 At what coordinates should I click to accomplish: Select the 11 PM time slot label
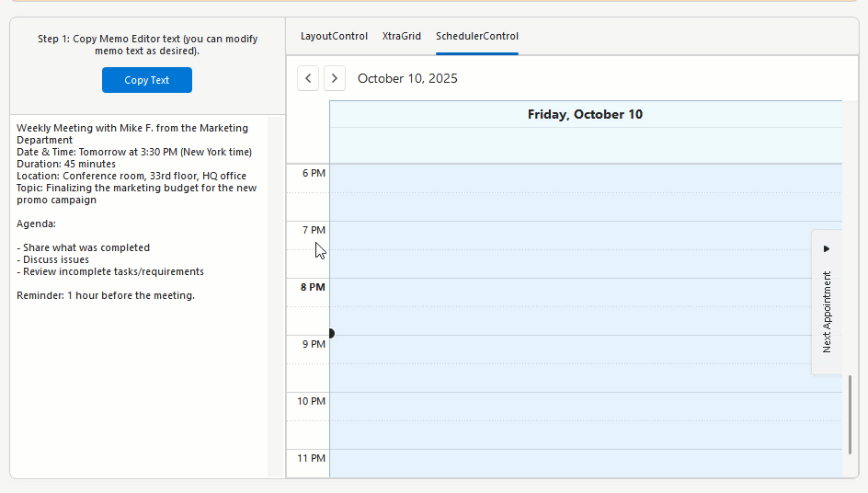click(x=311, y=458)
